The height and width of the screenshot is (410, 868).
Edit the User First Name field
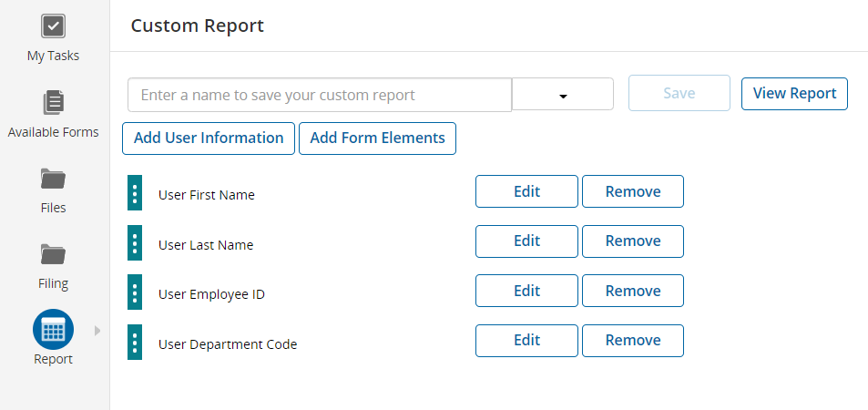526,192
